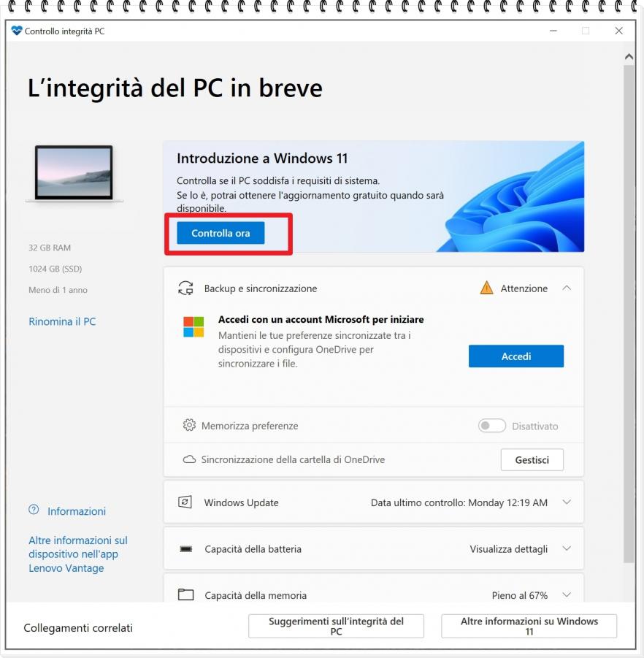Click the Windows Update refresh icon
This screenshot has width=644, height=658.
[185, 502]
